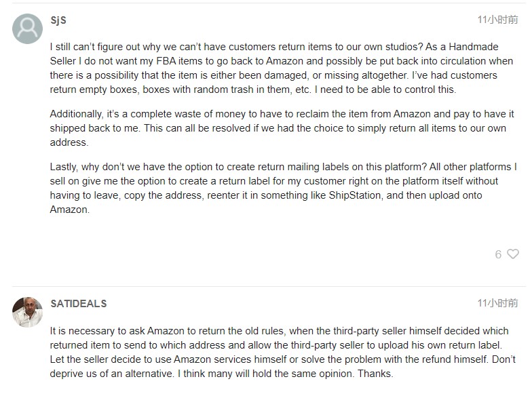
Task: Click the word "ShipStation" in SjS comment
Action: [354, 195]
